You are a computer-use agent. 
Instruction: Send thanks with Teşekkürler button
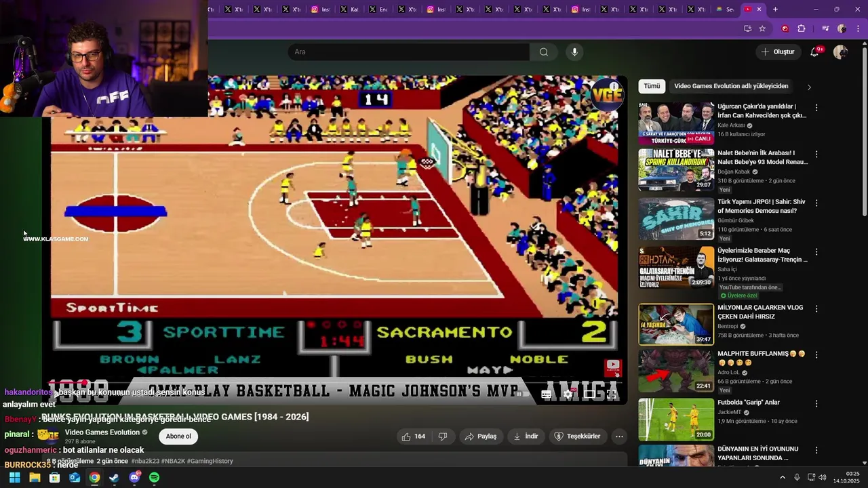(578, 436)
